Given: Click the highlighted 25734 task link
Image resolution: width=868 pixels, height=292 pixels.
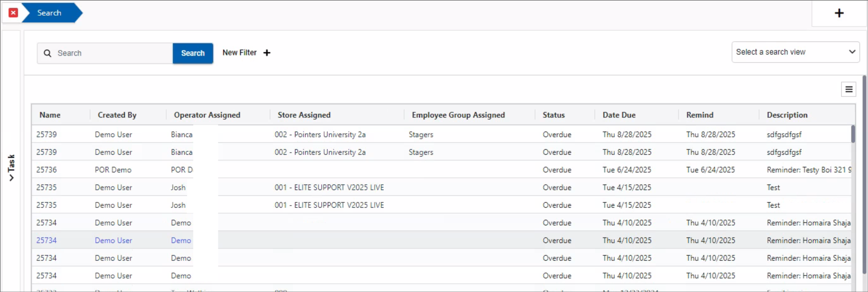Looking at the screenshot, I should tap(46, 241).
